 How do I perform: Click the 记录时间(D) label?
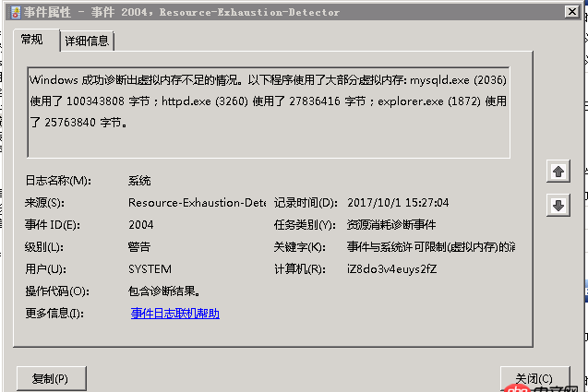pyautogui.click(x=306, y=203)
